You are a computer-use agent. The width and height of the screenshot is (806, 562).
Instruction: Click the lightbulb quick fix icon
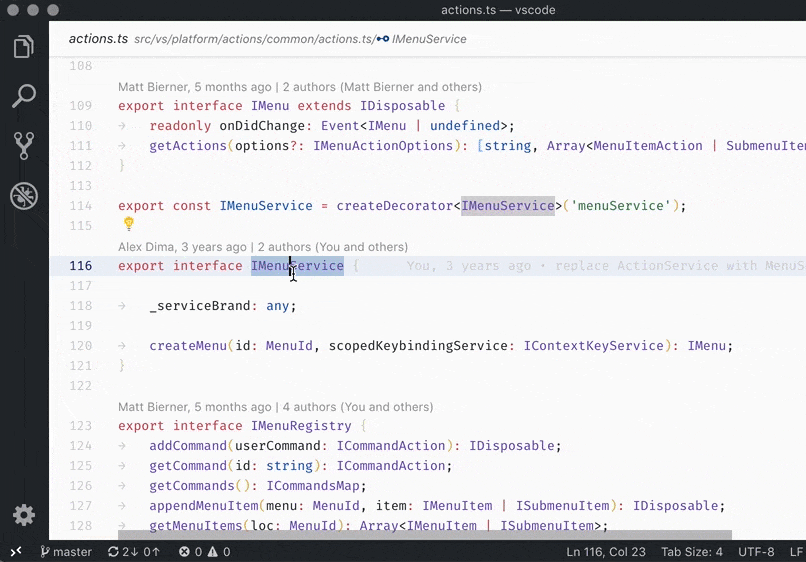(128, 225)
